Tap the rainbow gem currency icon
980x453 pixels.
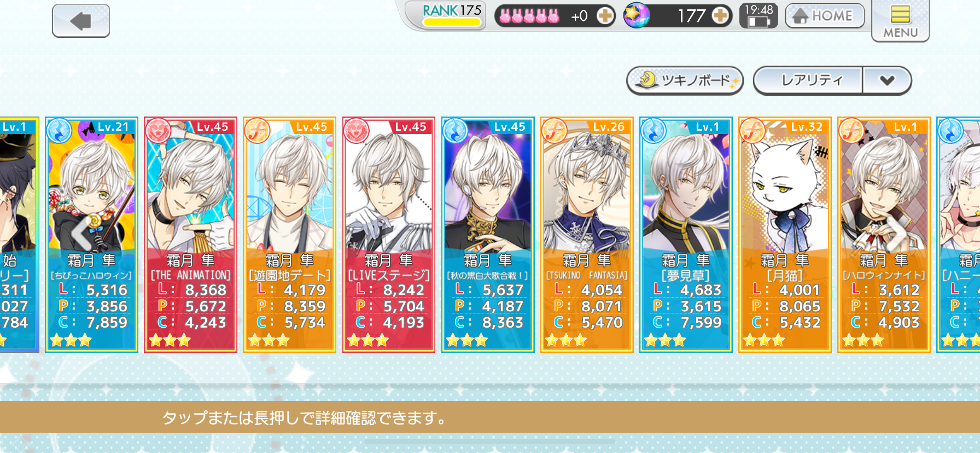point(637,15)
